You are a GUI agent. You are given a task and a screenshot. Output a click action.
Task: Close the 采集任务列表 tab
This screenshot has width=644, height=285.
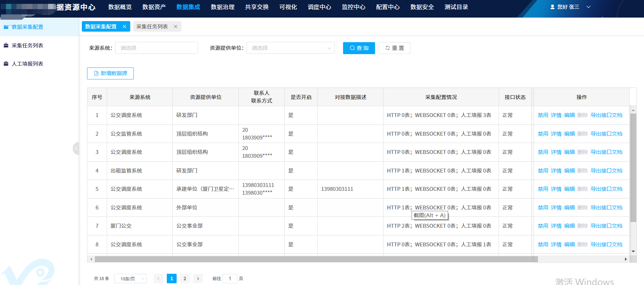pyautogui.click(x=176, y=26)
